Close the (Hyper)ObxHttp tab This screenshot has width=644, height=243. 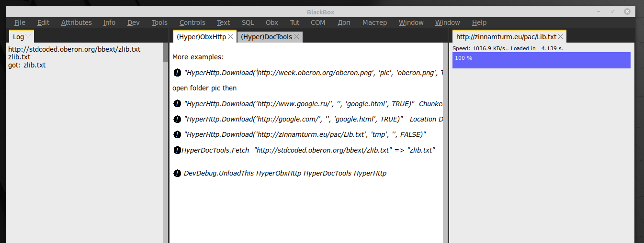[x=230, y=37]
